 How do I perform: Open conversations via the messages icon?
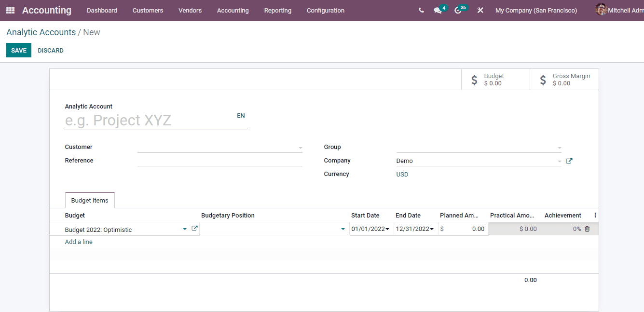tap(438, 10)
